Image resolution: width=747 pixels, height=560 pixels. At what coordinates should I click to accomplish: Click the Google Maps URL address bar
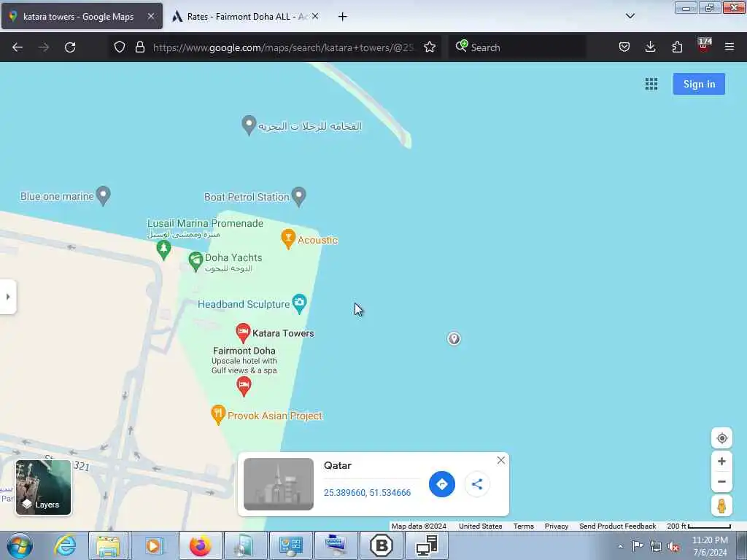pos(284,47)
